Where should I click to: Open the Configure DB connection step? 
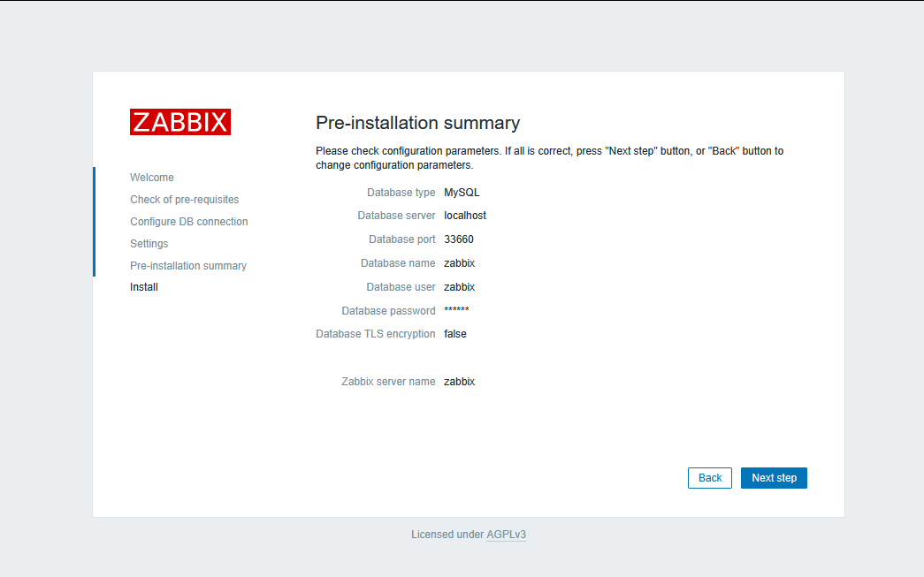pyautogui.click(x=188, y=221)
